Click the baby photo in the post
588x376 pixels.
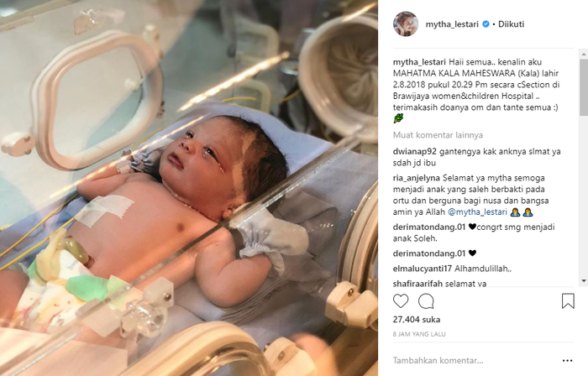[x=189, y=188]
